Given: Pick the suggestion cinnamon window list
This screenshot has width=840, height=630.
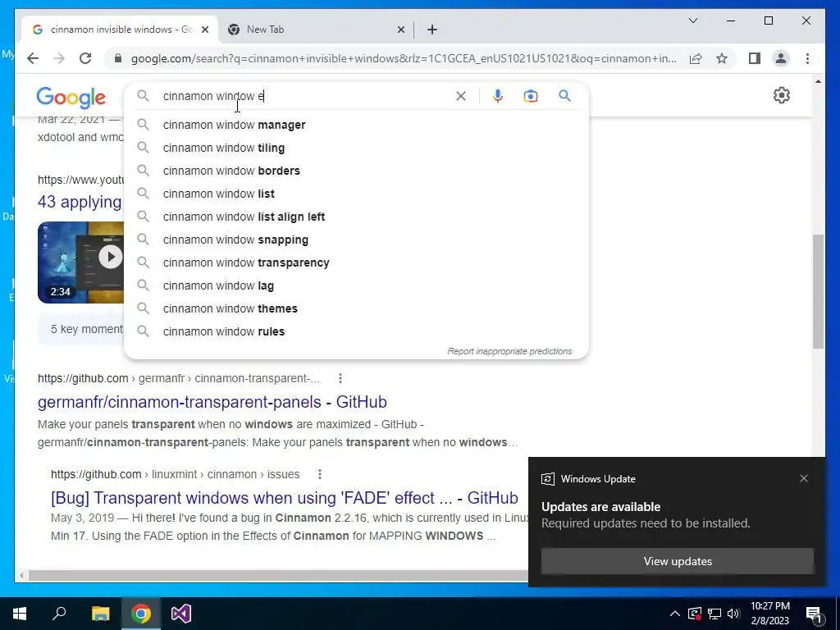Looking at the screenshot, I should 356,194.
